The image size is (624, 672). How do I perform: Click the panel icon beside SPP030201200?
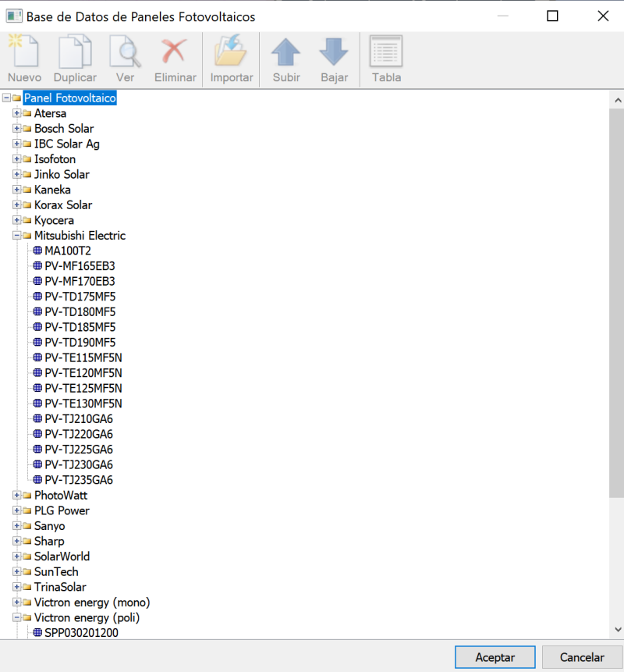click(x=37, y=632)
